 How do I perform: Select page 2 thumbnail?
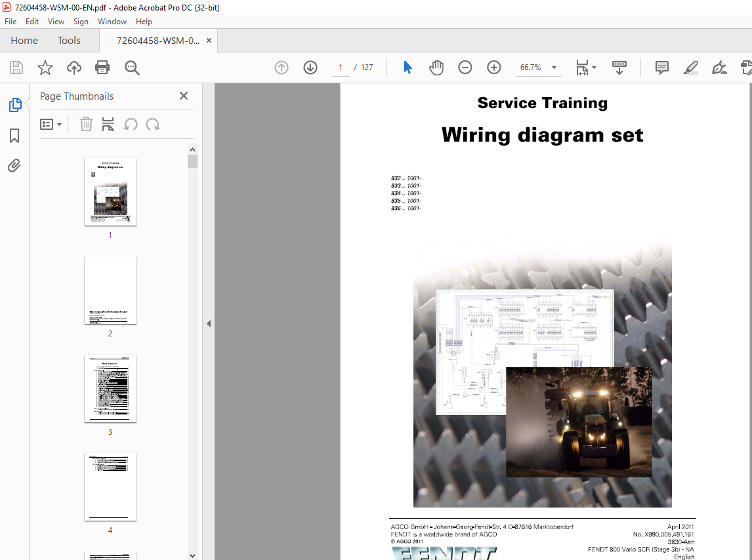click(x=110, y=290)
